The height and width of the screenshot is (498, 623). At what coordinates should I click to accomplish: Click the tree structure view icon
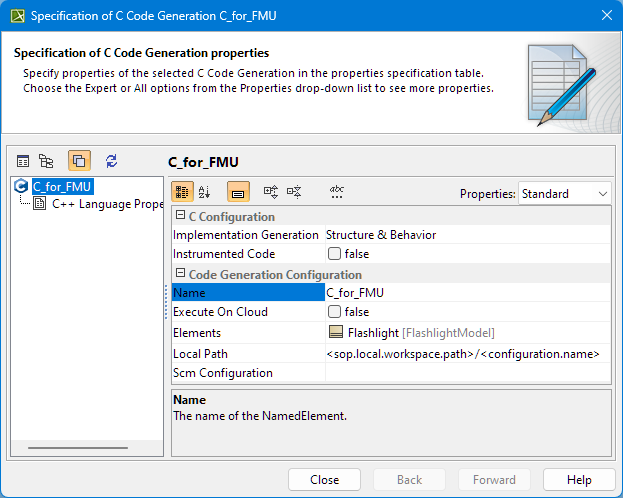click(x=46, y=161)
